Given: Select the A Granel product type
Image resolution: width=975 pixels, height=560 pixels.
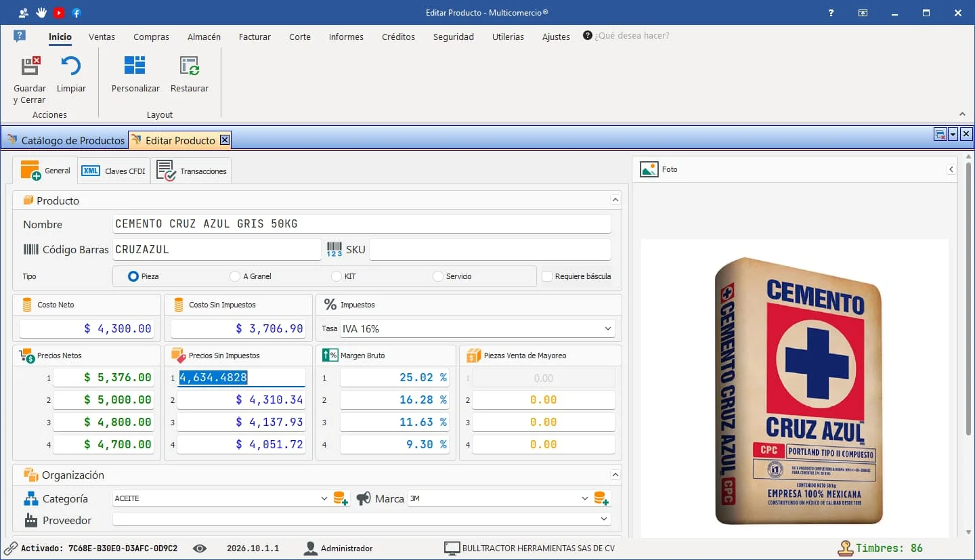Looking at the screenshot, I should pyautogui.click(x=235, y=276).
